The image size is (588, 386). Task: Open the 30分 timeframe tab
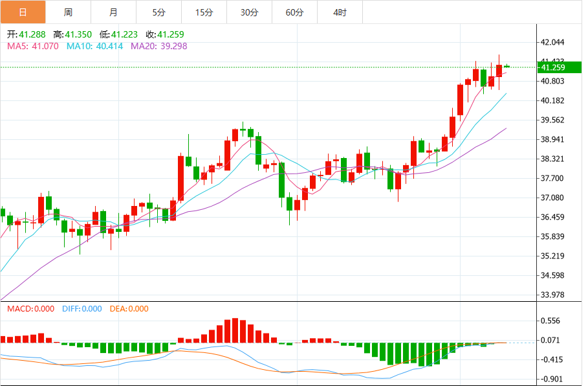click(x=250, y=12)
